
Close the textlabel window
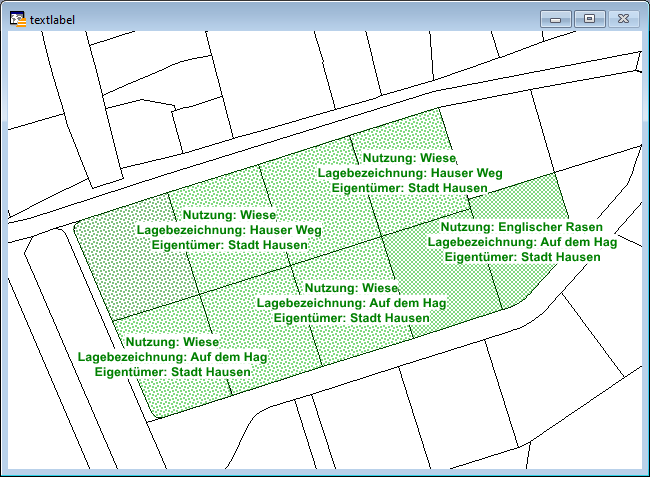(x=623, y=19)
